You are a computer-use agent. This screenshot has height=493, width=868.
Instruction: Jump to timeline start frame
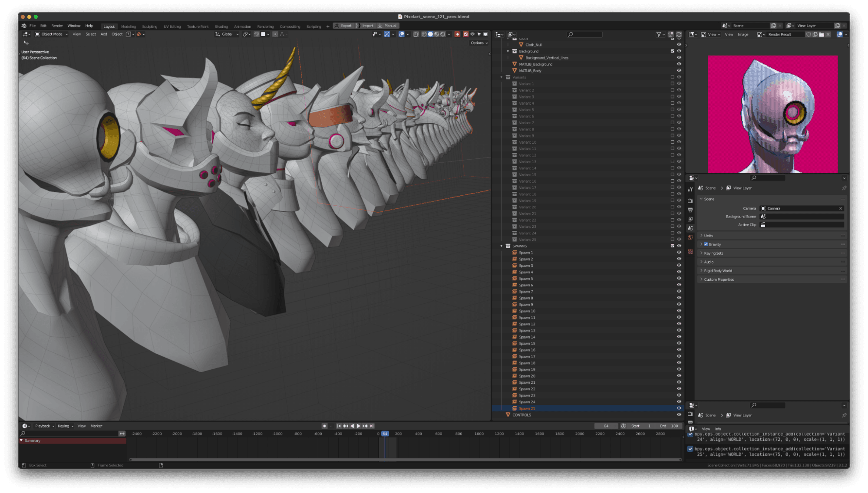pyautogui.click(x=339, y=426)
